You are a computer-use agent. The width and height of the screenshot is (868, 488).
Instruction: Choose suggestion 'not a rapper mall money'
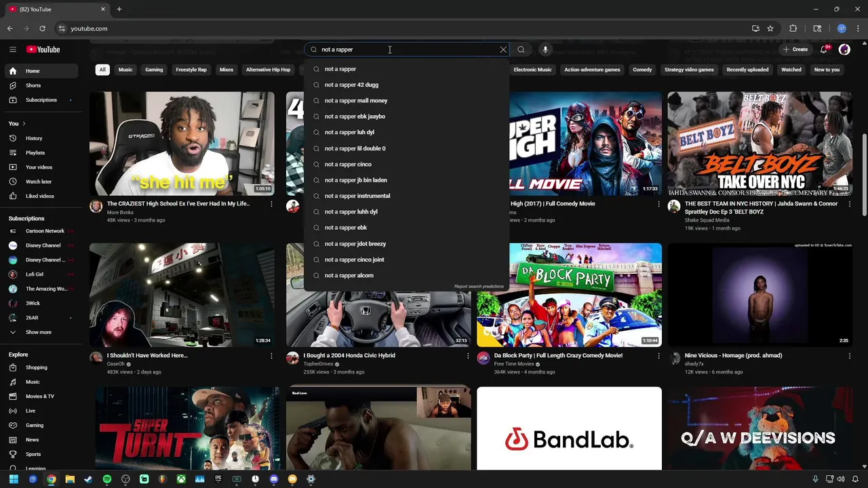[407, 101]
